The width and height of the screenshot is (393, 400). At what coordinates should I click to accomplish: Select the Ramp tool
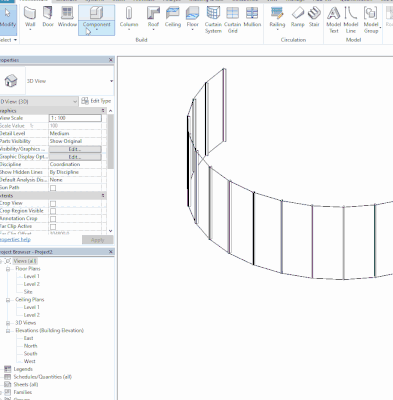[x=298, y=17]
